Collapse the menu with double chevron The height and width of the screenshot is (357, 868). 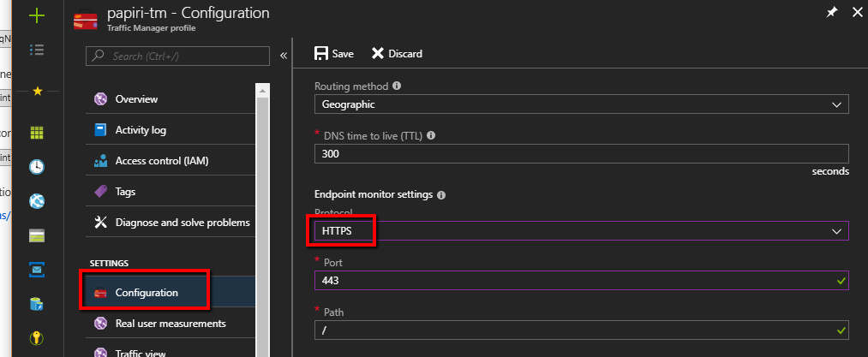tap(284, 56)
